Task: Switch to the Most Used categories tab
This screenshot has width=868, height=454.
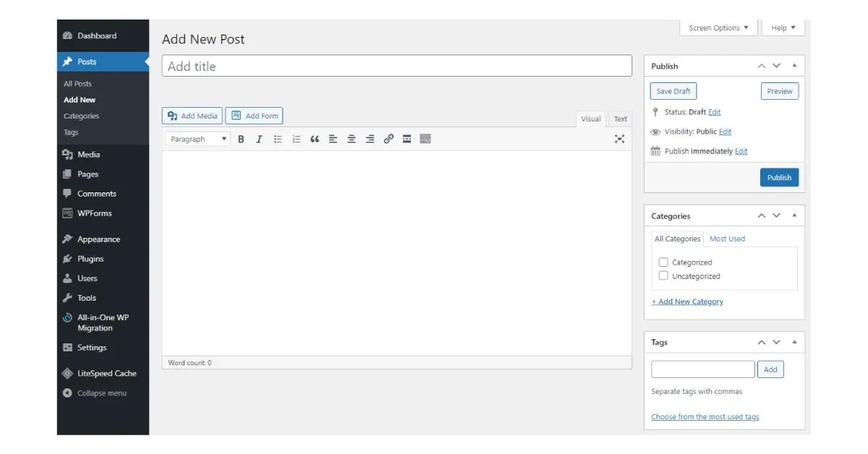Action: 727,239
